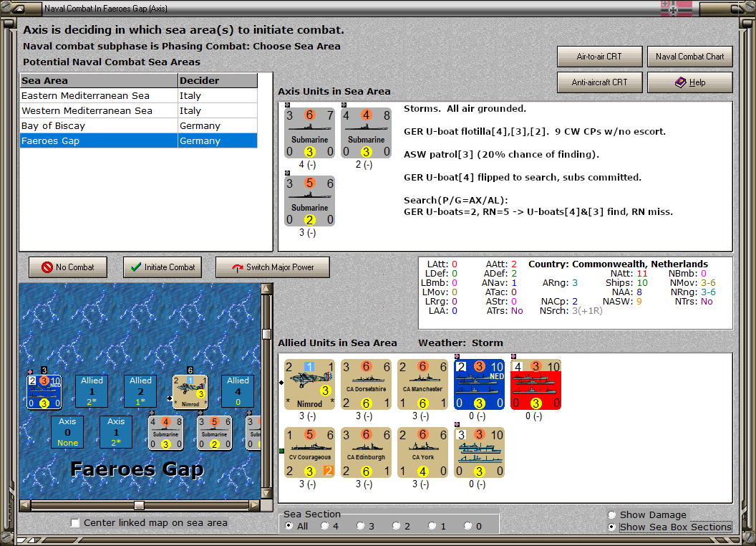Select the All sea section radio button
The height and width of the screenshot is (546, 756).
pos(289,526)
